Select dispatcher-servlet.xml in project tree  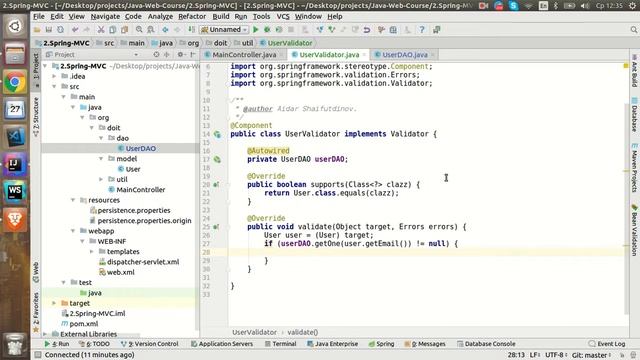coord(143,262)
